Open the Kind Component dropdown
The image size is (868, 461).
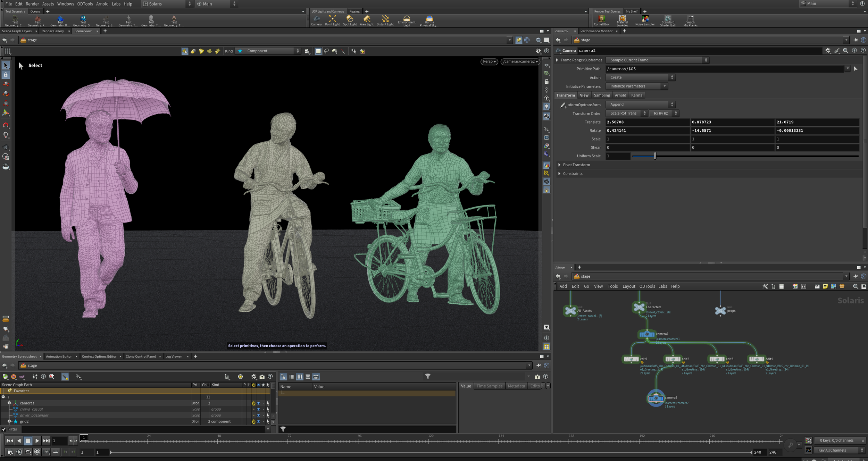267,51
